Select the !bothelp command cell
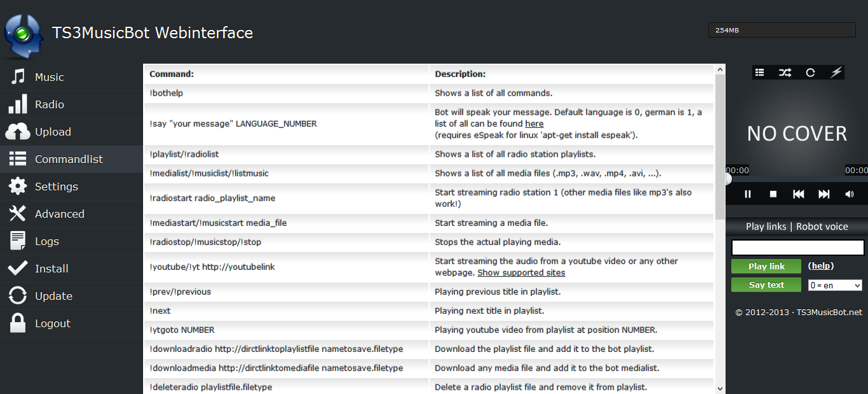Image resolution: width=868 pixels, height=394 pixels. (x=286, y=93)
